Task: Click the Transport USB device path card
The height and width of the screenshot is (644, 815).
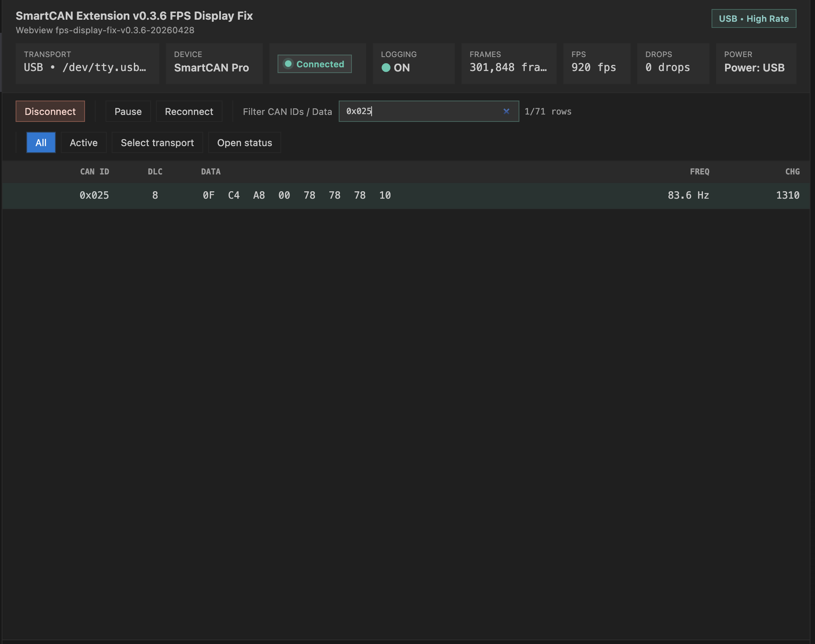Action: 87,64
